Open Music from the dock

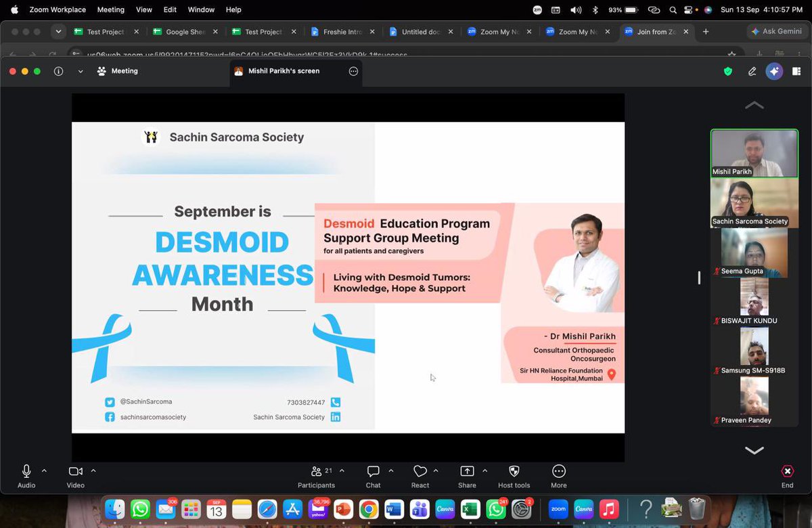(x=609, y=509)
